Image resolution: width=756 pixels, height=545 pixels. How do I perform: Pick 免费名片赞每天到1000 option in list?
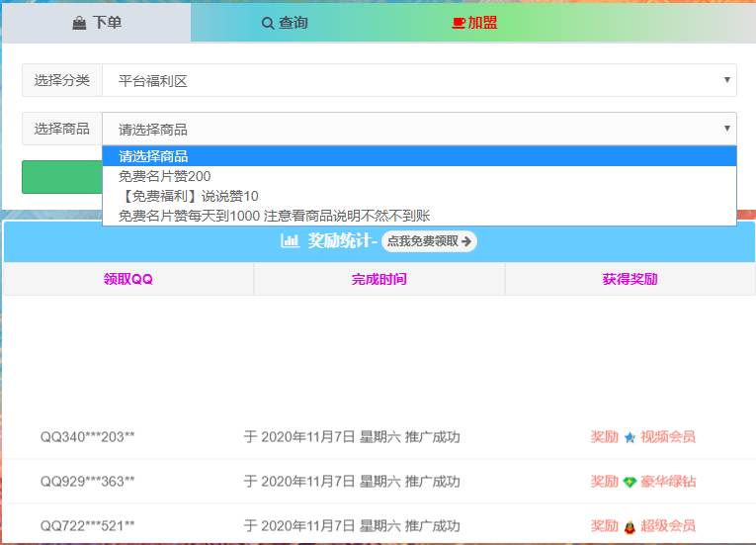point(274,216)
